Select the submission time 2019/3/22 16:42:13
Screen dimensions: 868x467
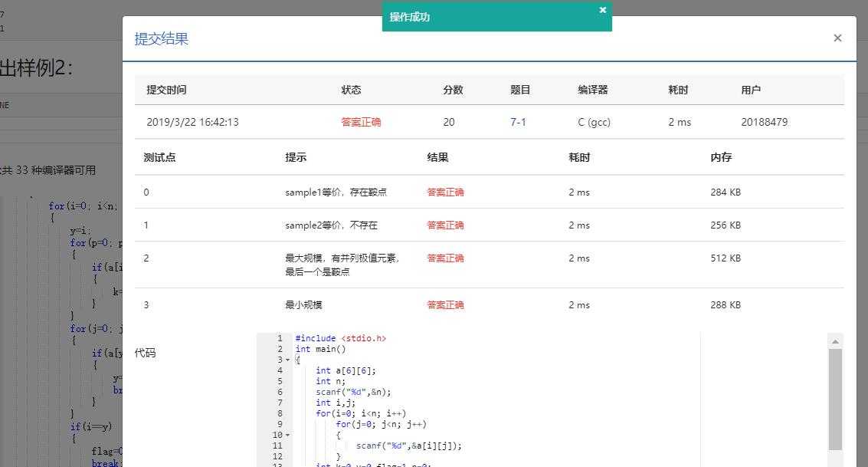pyautogui.click(x=192, y=122)
